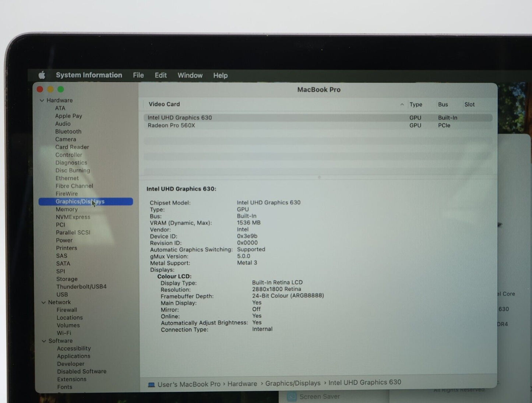Sort by the Type column header
532x403 pixels.
[416, 105]
